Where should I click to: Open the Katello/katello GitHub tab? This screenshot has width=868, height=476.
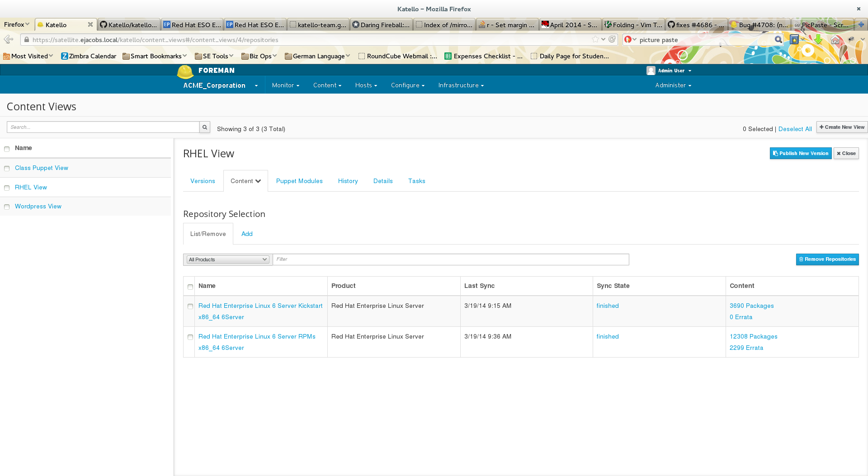(129, 24)
